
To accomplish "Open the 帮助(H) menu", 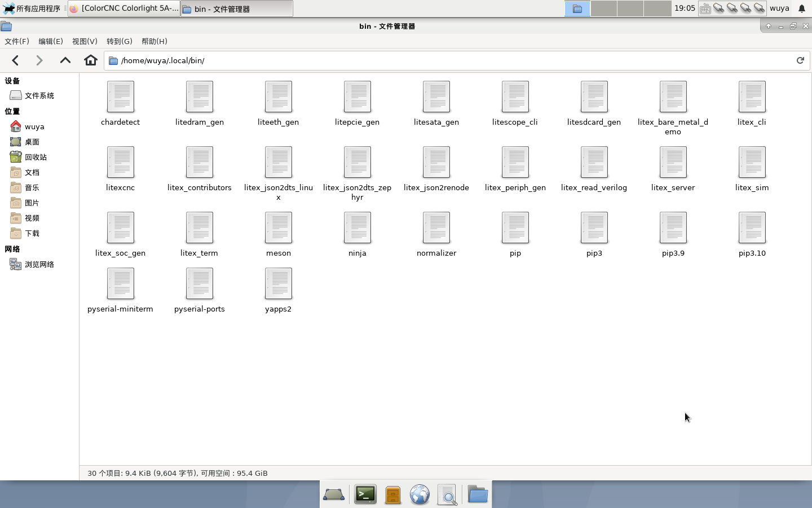I will pyautogui.click(x=155, y=41).
